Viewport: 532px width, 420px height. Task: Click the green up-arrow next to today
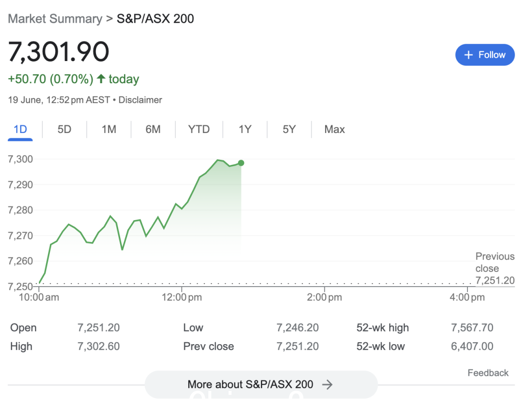click(101, 79)
